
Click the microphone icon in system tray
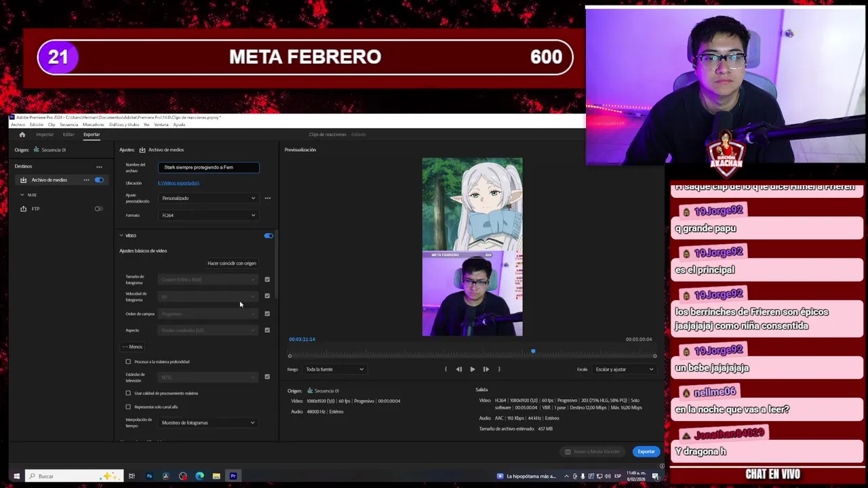point(583,476)
